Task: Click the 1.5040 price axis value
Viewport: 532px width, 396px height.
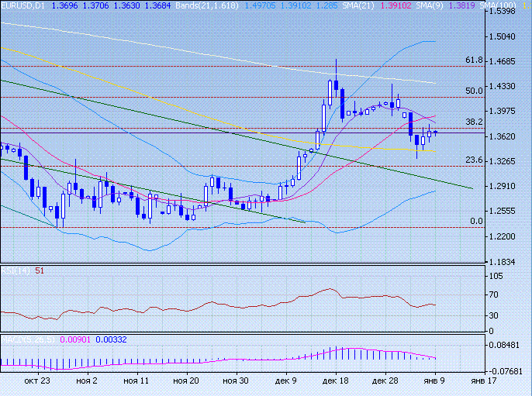Action: (503, 36)
